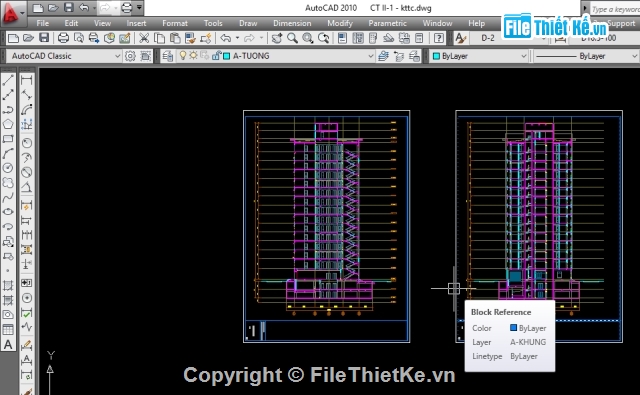Select the Line draw tool
The image size is (640, 395).
tap(8, 80)
